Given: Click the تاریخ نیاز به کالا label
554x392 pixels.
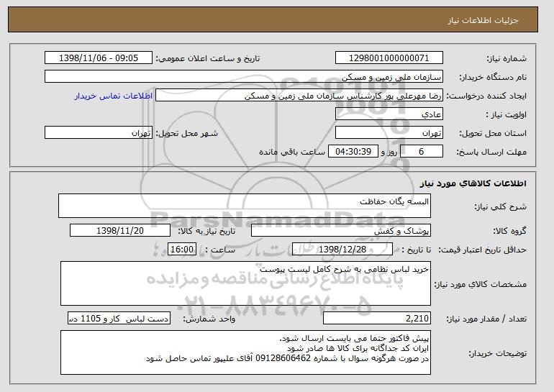Looking at the screenshot, I should click(x=206, y=231).
